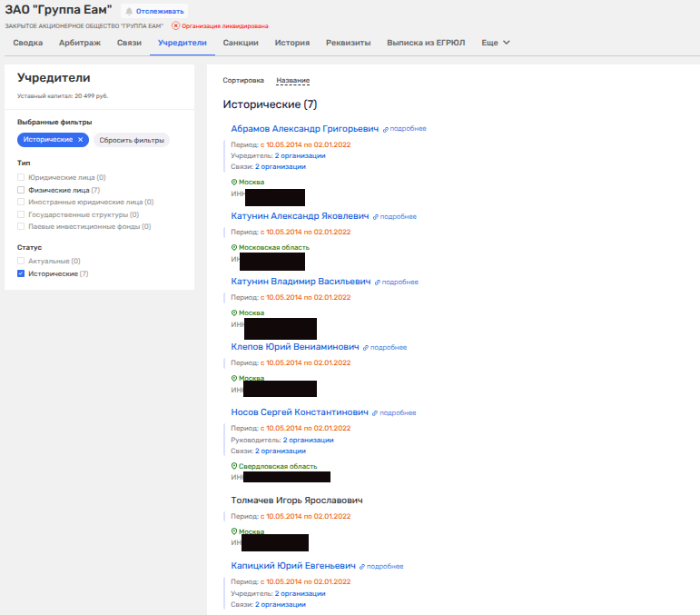This screenshot has height=615, width=700.
Task: Click подробнее link icon for Носов Сергей Константинович
Action: [375, 412]
